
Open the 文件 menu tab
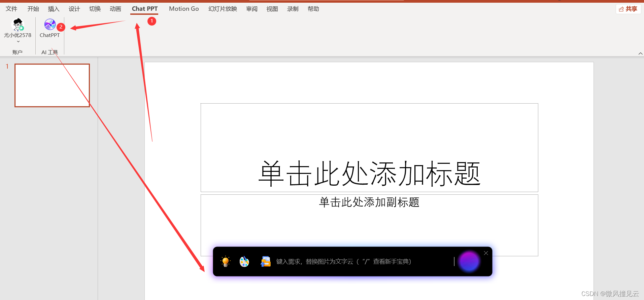pyautogui.click(x=11, y=9)
